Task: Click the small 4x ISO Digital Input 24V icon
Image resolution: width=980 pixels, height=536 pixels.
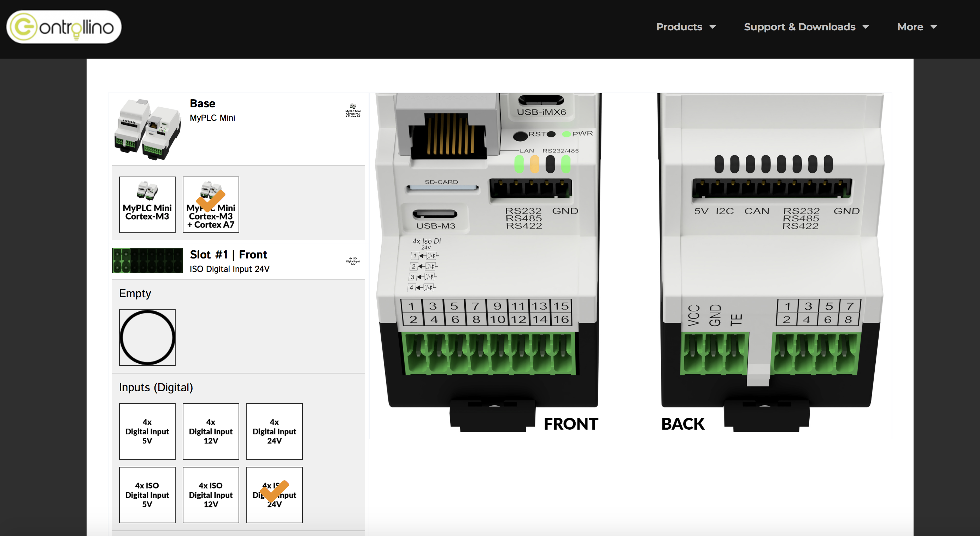Action: pyautogui.click(x=353, y=261)
